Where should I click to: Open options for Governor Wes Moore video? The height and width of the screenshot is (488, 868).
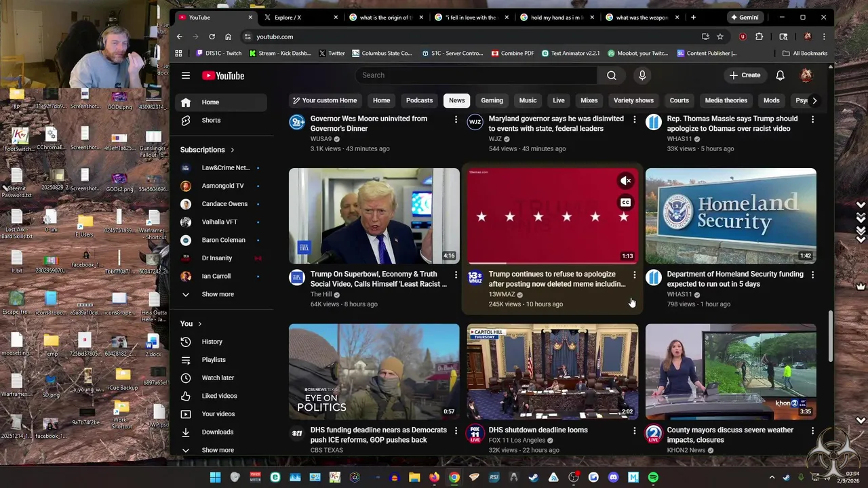(x=456, y=119)
